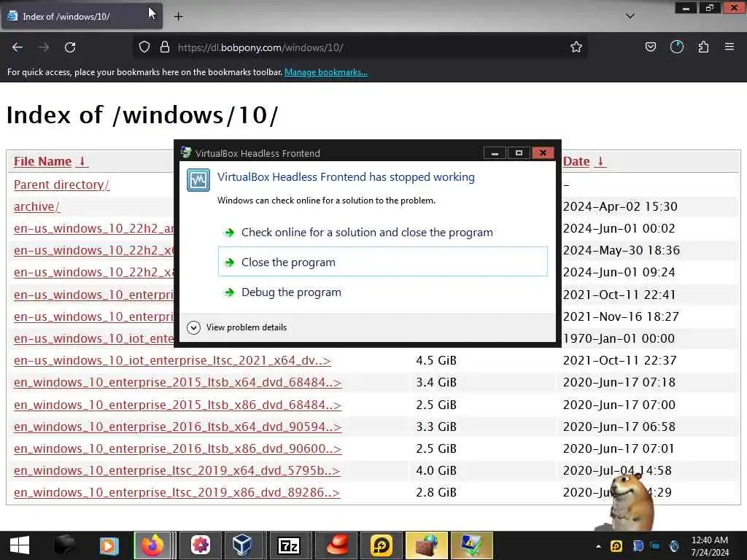
Task: Reload the page with the refresh icon
Action: click(70, 47)
